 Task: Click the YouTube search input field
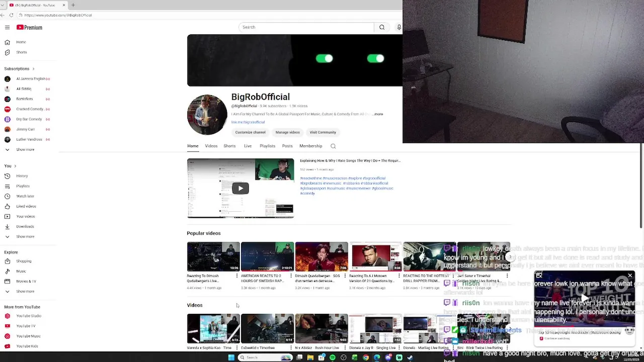coord(306,27)
